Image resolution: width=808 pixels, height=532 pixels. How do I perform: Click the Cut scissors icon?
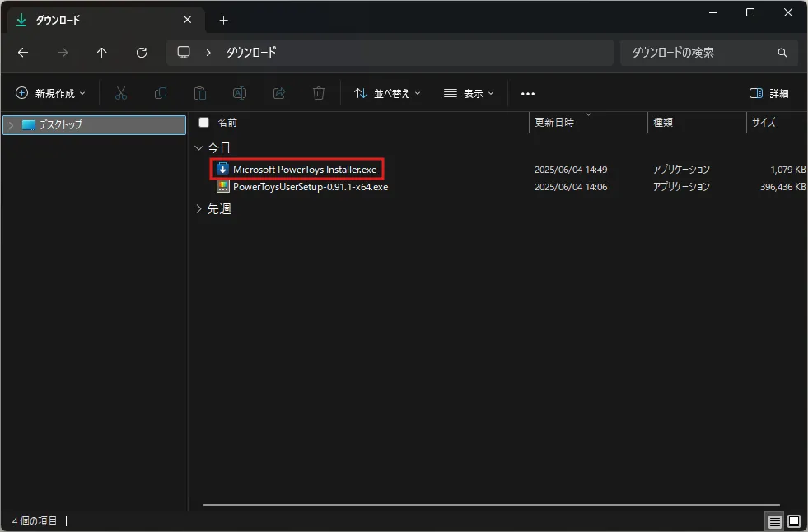tap(121, 93)
